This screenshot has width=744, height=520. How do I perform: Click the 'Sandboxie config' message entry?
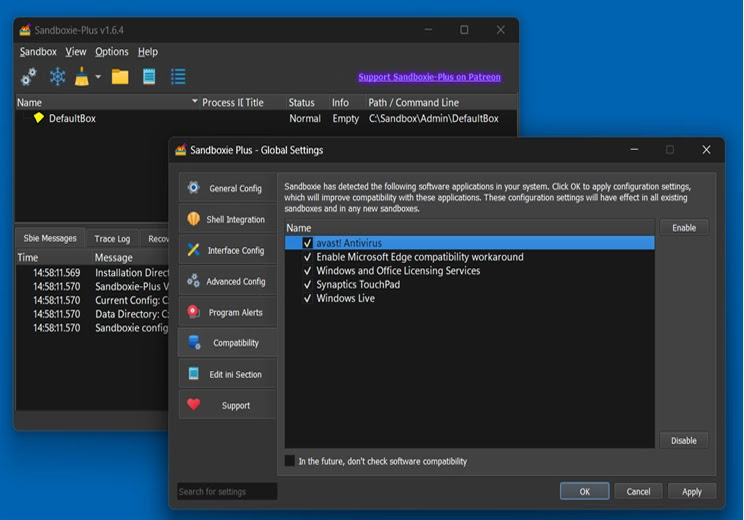[131, 328]
